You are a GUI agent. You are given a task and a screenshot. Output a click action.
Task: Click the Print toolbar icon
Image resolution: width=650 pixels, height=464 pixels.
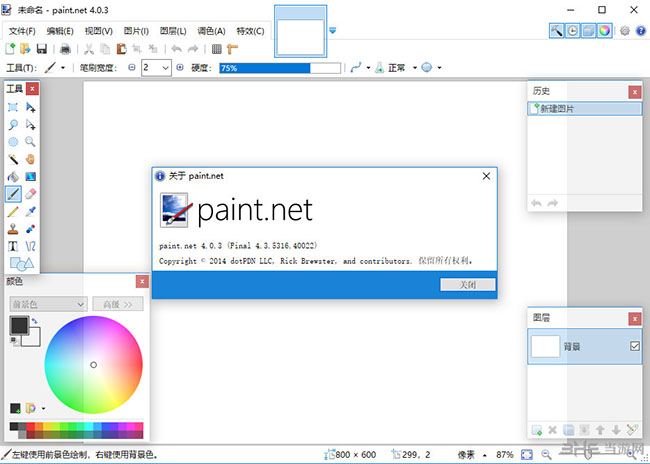(65, 49)
